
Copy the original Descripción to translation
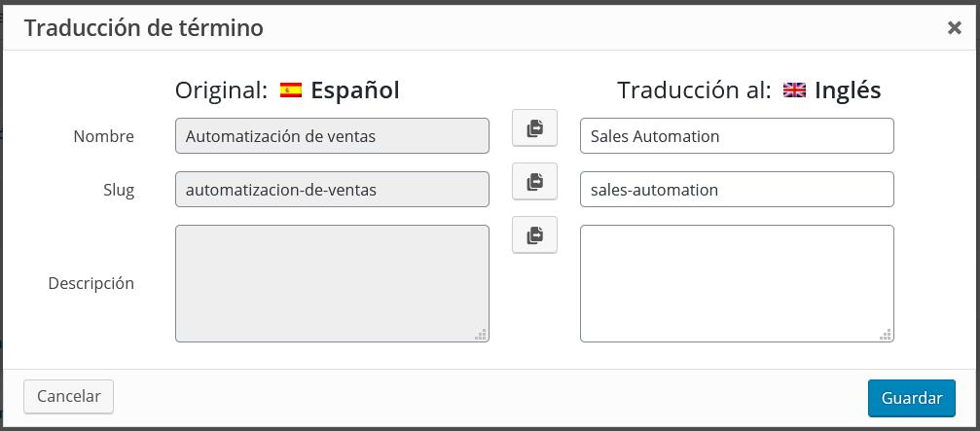tap(534, 235)
